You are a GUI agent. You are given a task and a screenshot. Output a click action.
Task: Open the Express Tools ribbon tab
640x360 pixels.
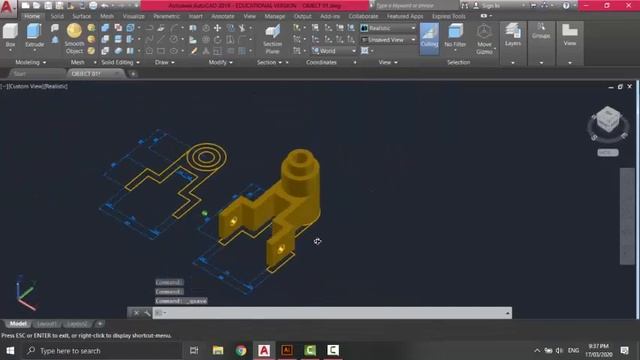[x=449, y=16]
